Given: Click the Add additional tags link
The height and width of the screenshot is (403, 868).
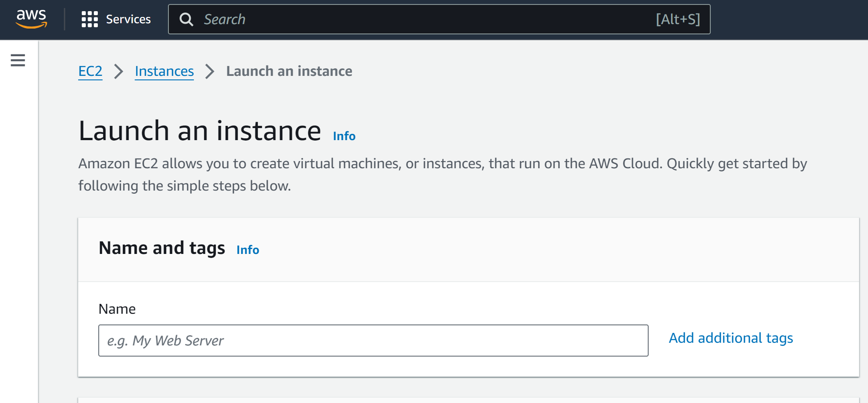Looking at the screenshot, I should coord(730,338).
